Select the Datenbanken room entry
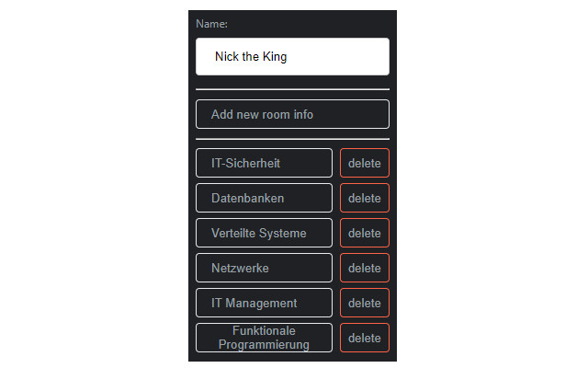This screenshot has width=588, height=368. tap(264, 198)
